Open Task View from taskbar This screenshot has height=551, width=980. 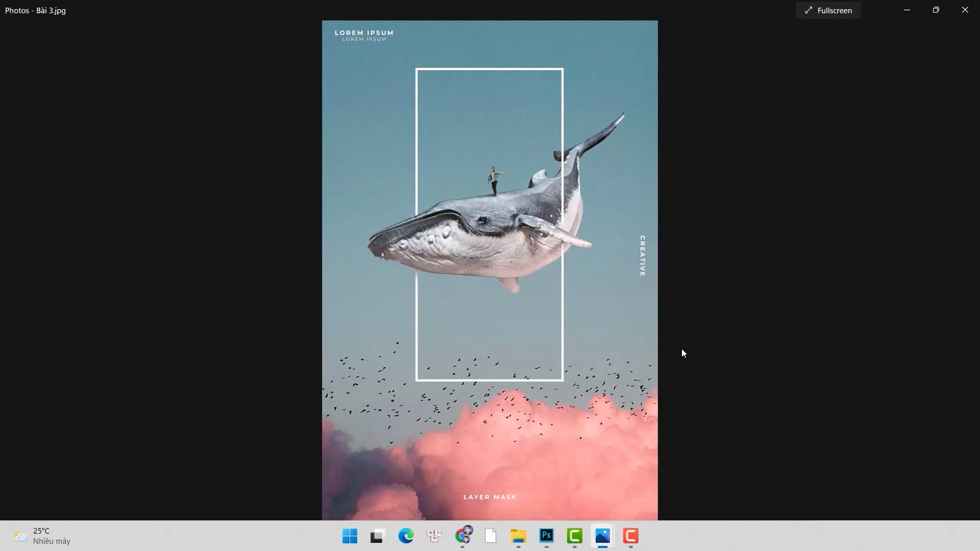[377, 536]
